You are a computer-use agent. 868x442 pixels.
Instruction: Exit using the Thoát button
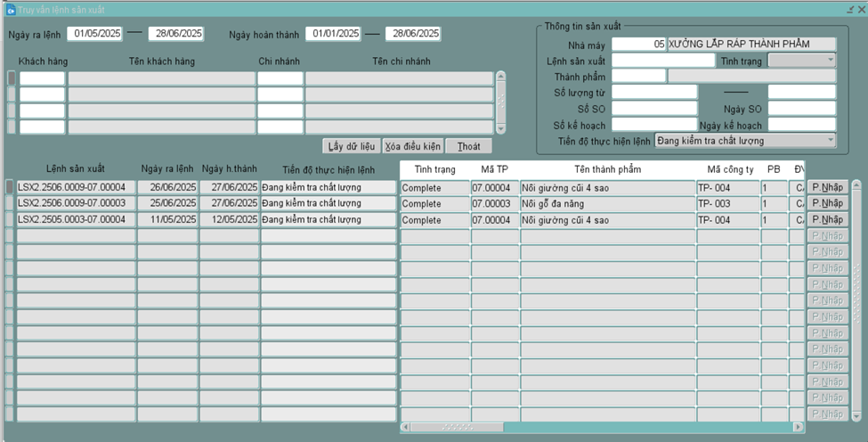tap(468, 146)
